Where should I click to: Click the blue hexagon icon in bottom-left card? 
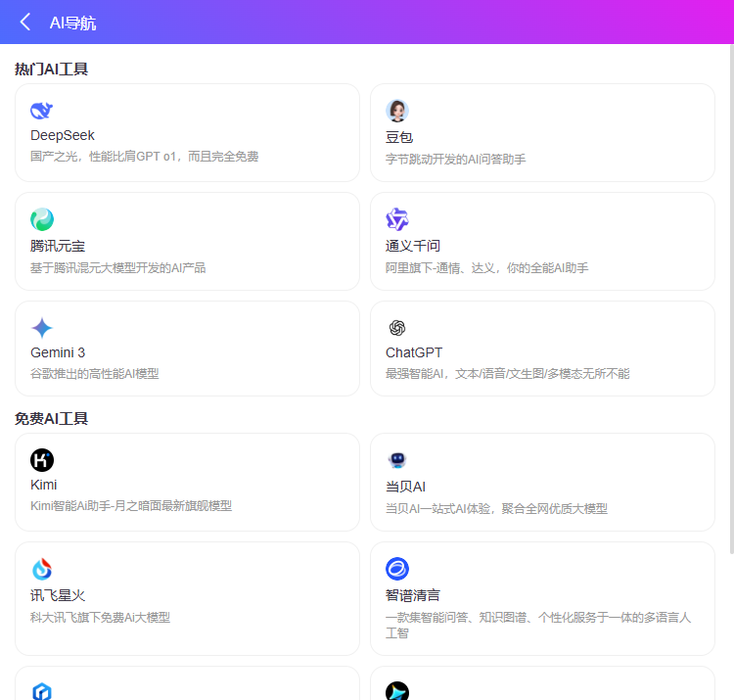click(42, 691)
